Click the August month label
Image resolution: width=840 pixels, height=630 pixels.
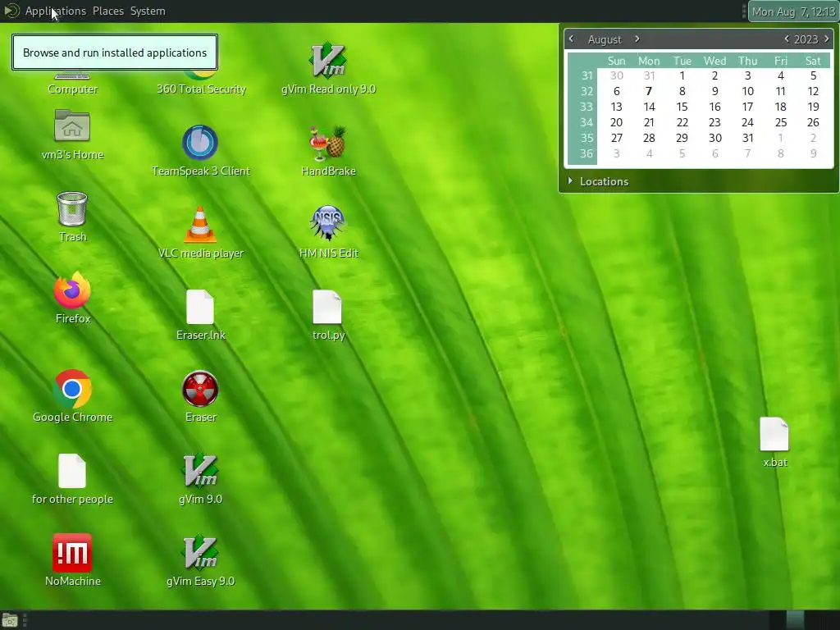click(x=605, y=39)
